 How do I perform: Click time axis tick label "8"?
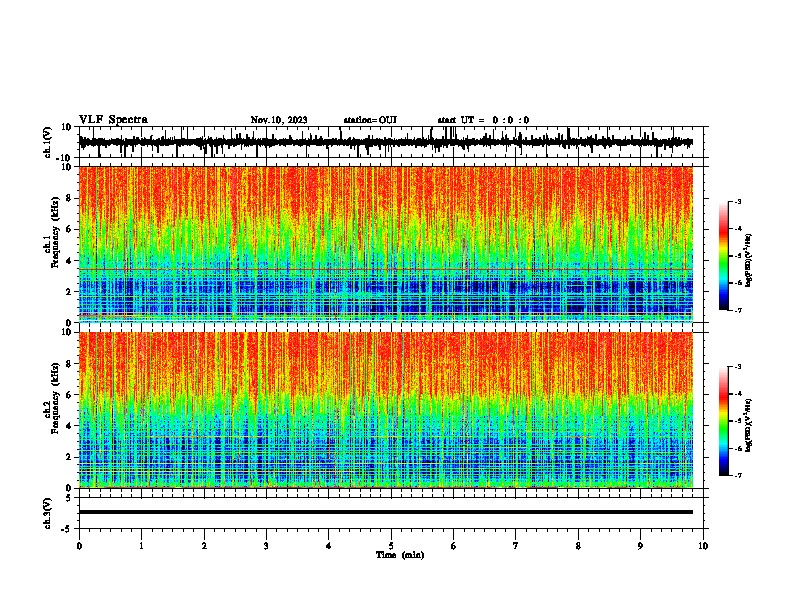click(x=578, y=546)
